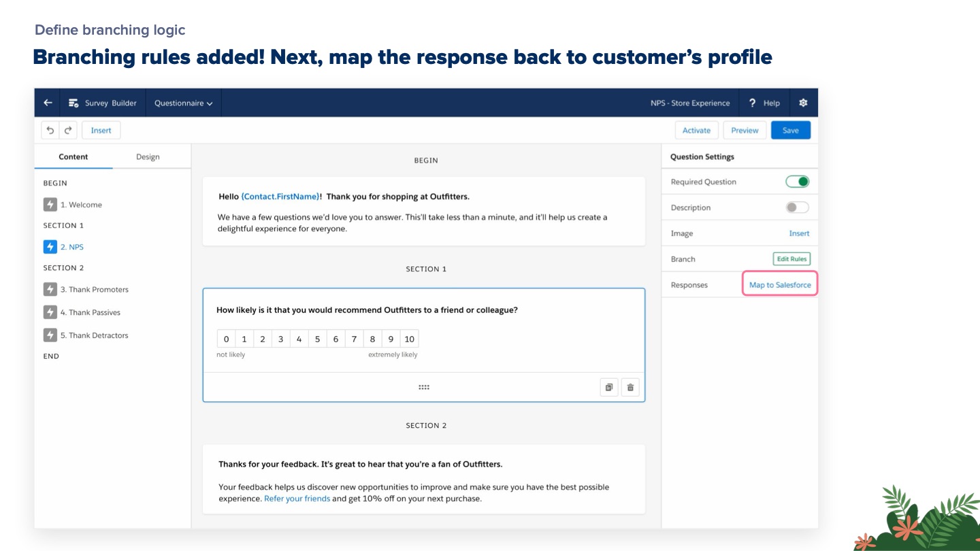The image size is (980, 551).
Task: Select the 3. Thank Promoters item
Action: click(x=94, y=290)
